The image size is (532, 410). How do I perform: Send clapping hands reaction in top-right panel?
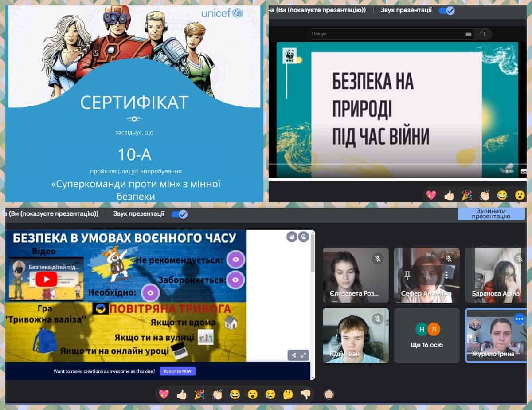(485, 195)
